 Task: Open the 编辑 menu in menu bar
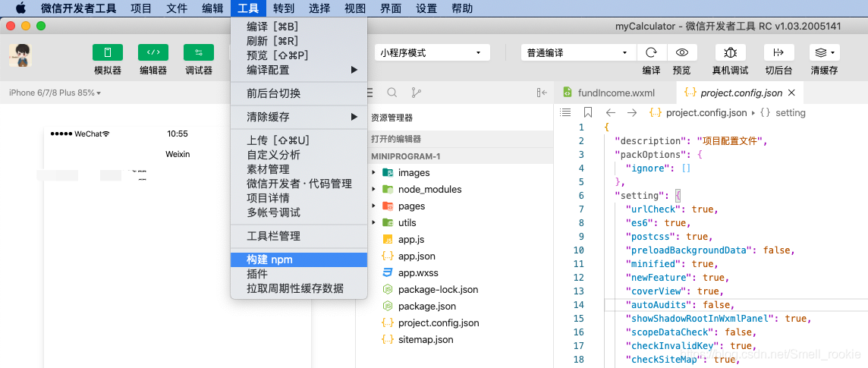pyautogui.click(x=212, y=8)
